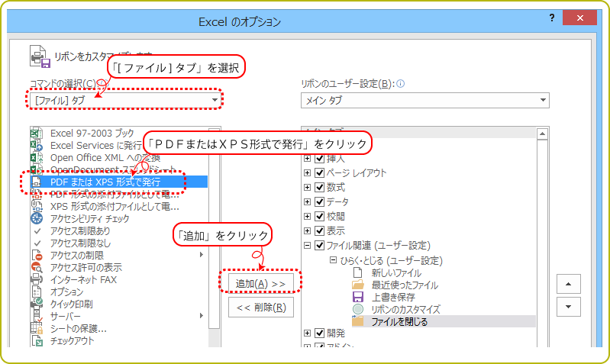
Task: Click the 新しいファイル page icon
Action: [357, 273]
